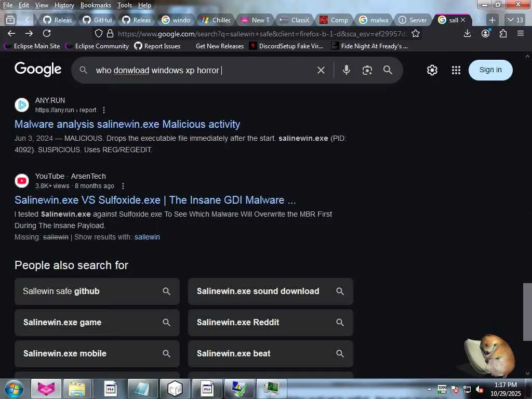Open the more options dots for ANY.RUN result

(104, 110)
